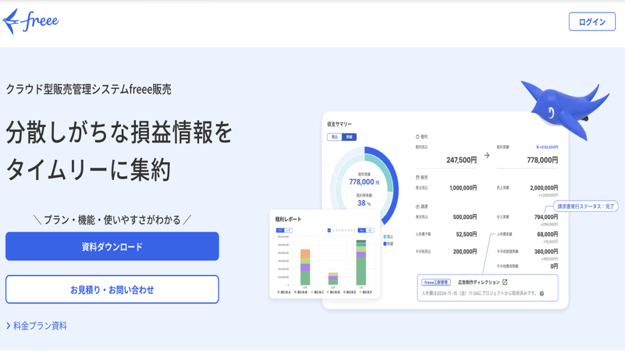This screenshot has width=625, height=364.
Task: Toggle the checked box in 粗利レポート
Action: [329, 230]
